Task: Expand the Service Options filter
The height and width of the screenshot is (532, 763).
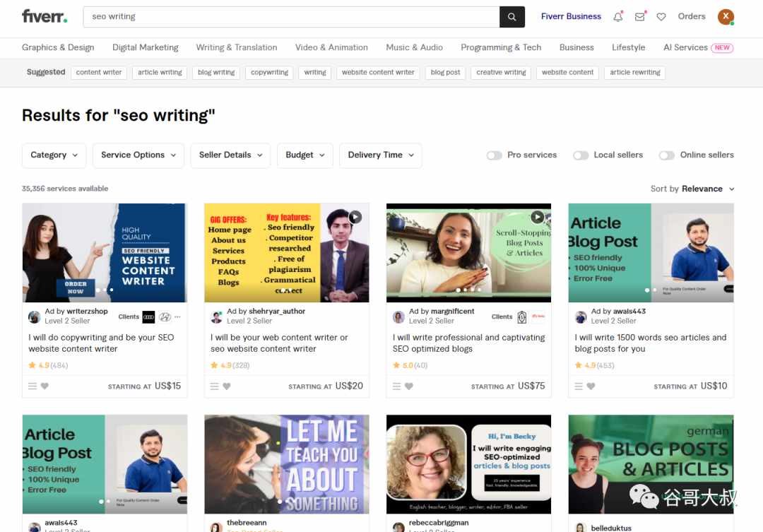Action: (x=138, y=155)
